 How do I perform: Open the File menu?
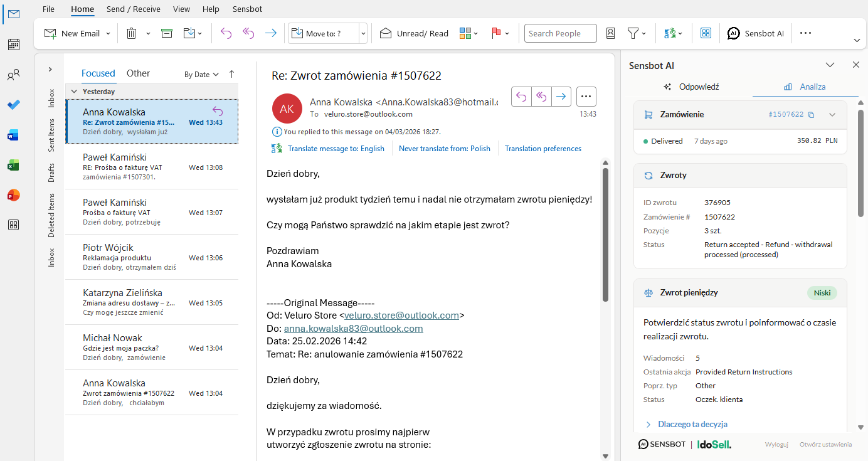pos(48,9)
